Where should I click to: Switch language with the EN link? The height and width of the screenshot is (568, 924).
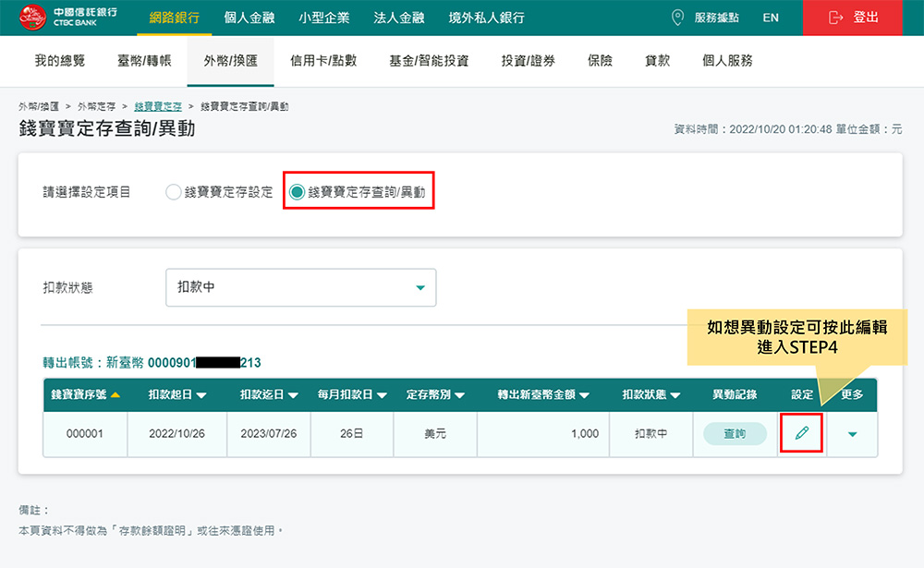tap(771, 18)
